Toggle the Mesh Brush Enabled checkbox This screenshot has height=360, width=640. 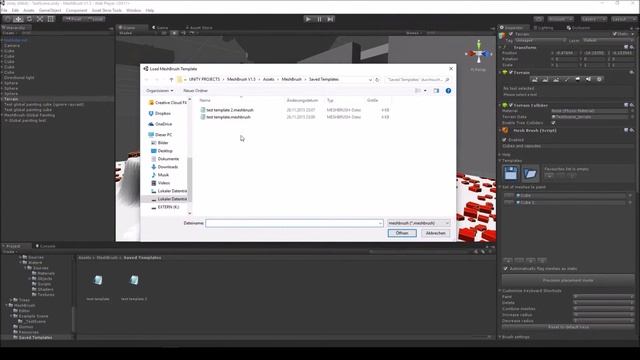pos(504,140)
